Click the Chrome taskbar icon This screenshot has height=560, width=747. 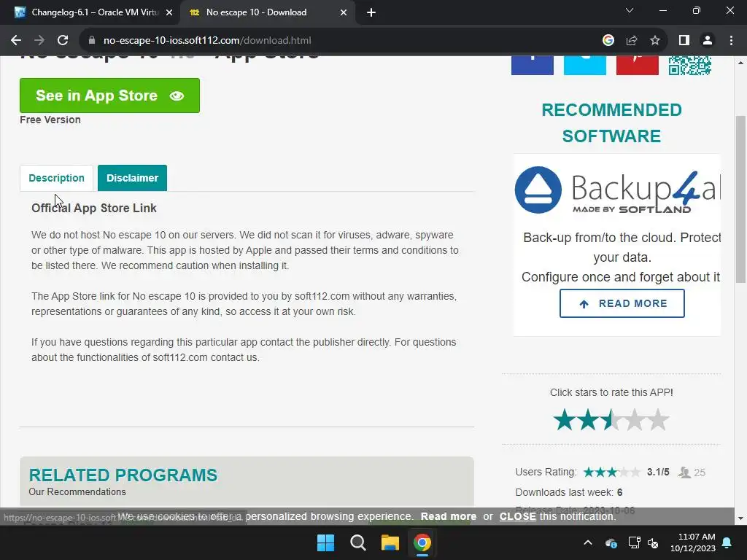422,542
